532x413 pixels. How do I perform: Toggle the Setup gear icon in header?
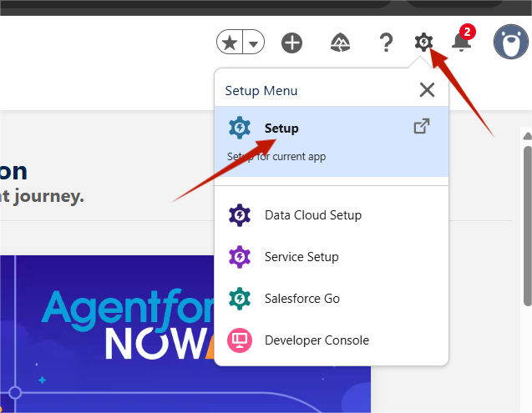pos(424,42)
